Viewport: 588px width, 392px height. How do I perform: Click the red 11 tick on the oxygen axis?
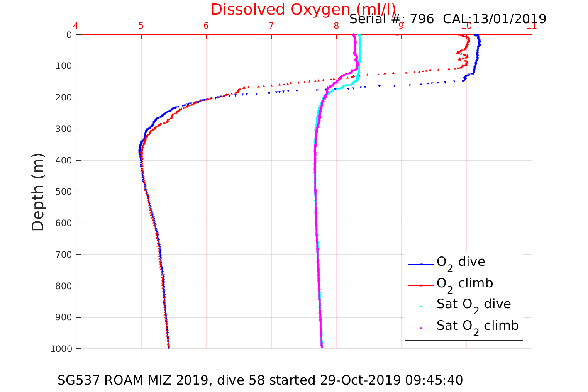click(531, 26)
